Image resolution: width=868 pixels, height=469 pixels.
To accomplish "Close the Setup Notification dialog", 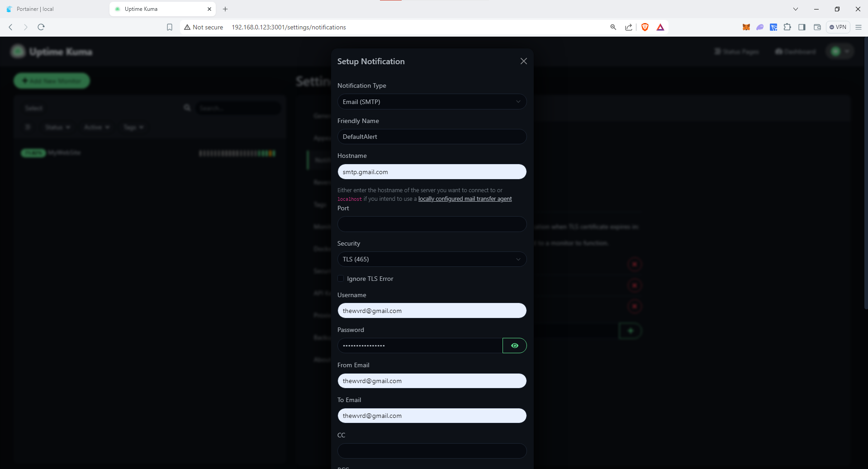I will 523,61.
